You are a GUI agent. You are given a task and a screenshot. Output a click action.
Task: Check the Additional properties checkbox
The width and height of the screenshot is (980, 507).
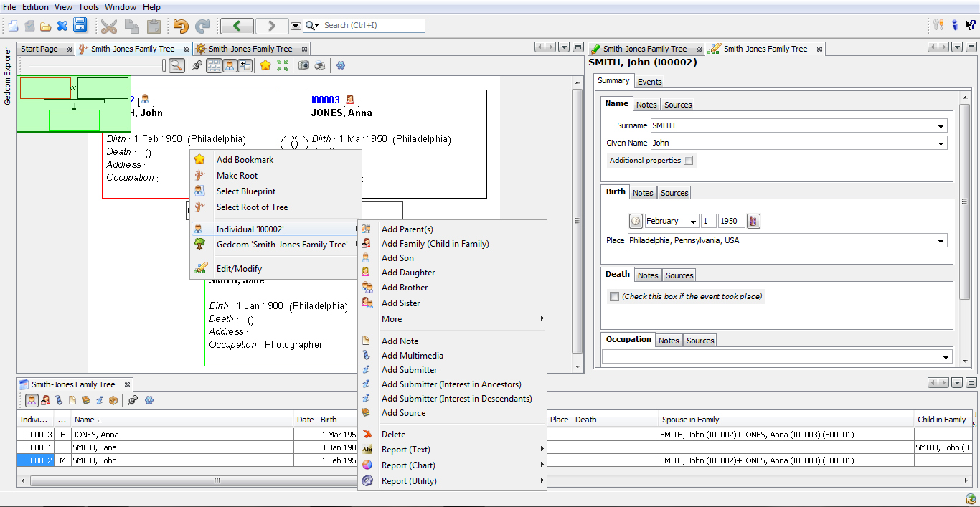pyautogui.click(x=689, y=161)
